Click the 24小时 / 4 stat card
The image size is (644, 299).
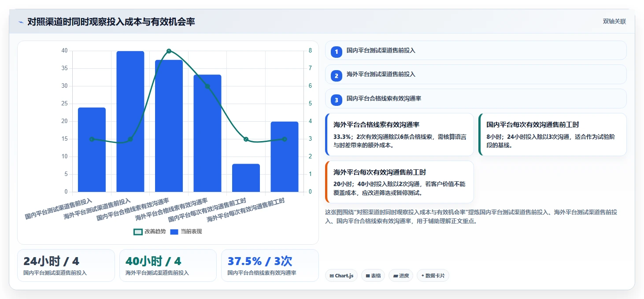(x=66, y=265)
